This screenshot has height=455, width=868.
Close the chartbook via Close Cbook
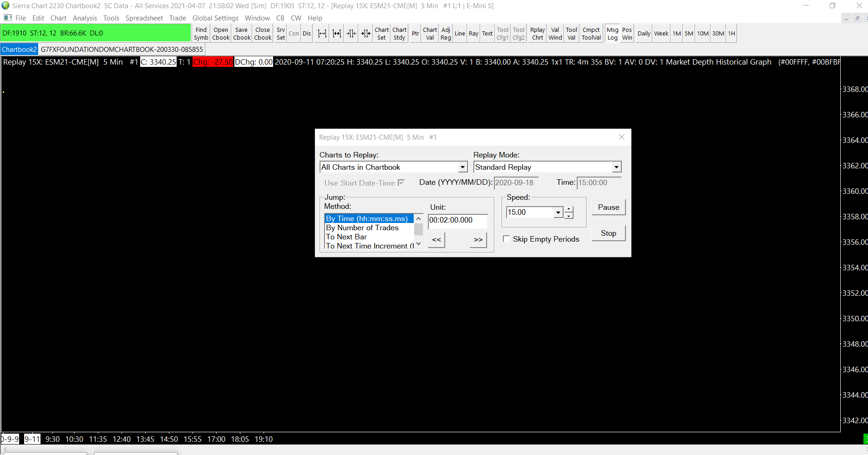coord(263,34)
